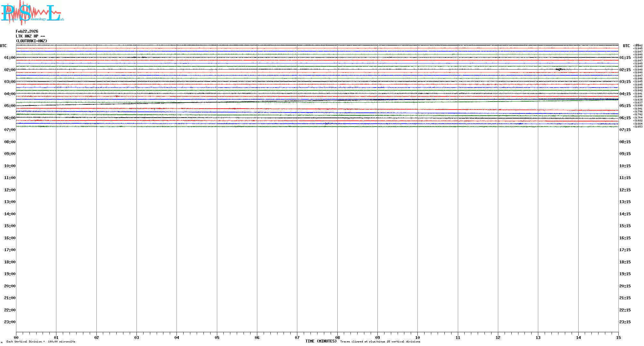The height and width of the screenshot is (346, 644).
Task: Click the TIME (MINUTES) axis title
Action: point(321,341)
